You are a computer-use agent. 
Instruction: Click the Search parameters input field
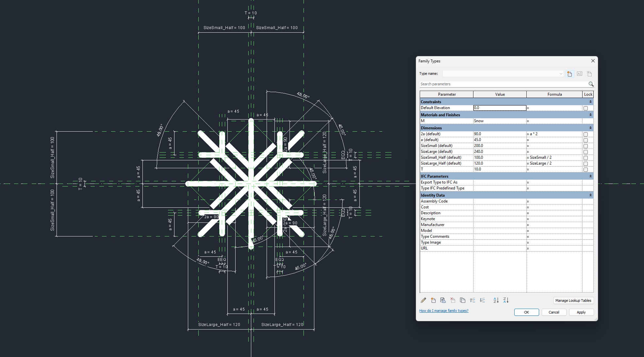click(x=505, y=84)
